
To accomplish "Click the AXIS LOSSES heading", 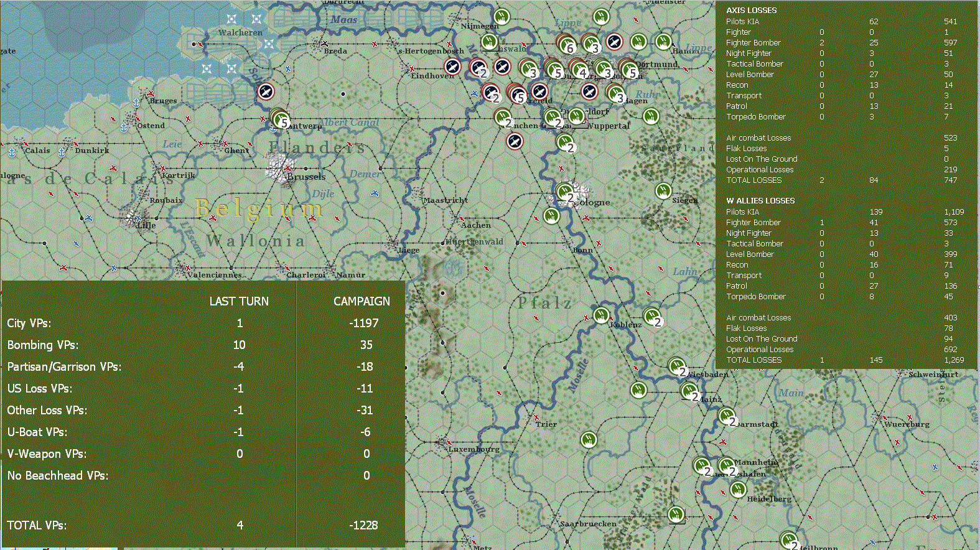I will click(x=751, y=11).
